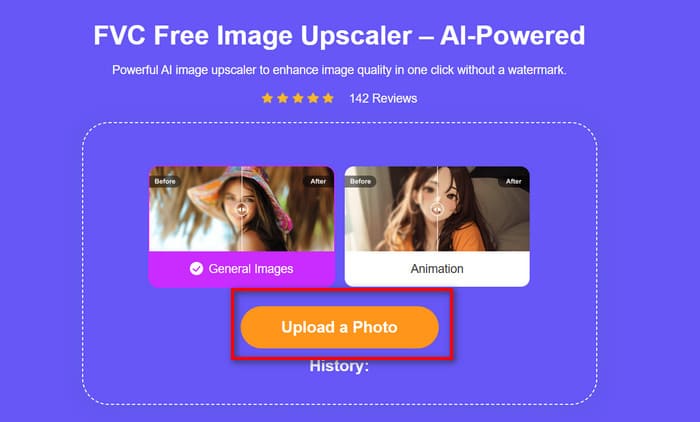The height and width of the screenshot is (422, 700).
Task: Click the FVC Free Image Upscaler heading
Action: point(339,35)
